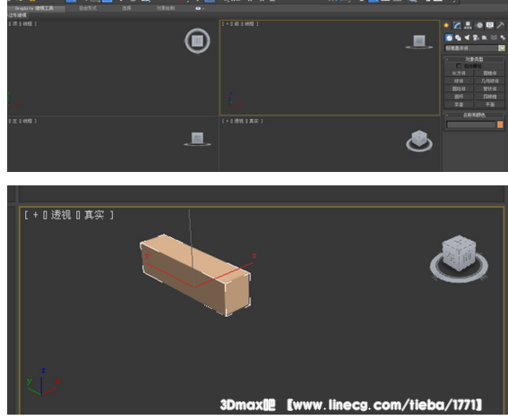Open the 多边形建模 ribbon panel
This screenshot has width=508, height=420.
17,15
